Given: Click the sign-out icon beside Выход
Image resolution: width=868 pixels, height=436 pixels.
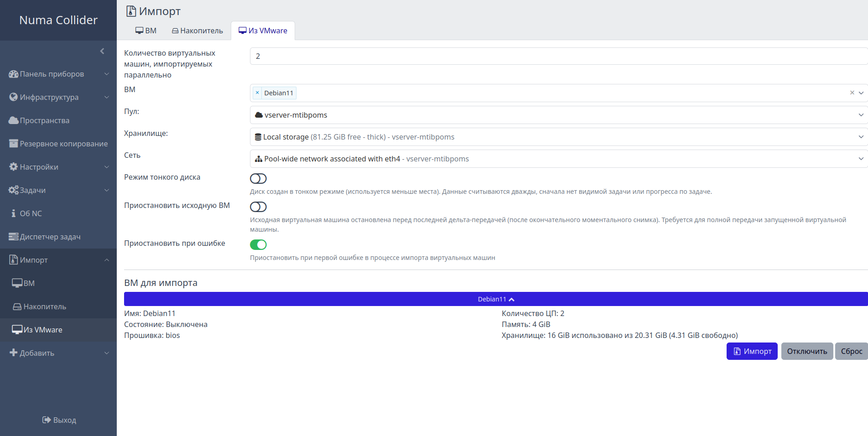Looking at the screenshot, I should tap(47, 420).
